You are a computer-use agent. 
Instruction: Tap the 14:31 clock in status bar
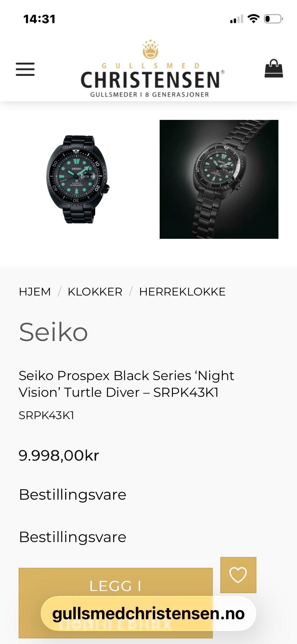(x=40, y=19)
